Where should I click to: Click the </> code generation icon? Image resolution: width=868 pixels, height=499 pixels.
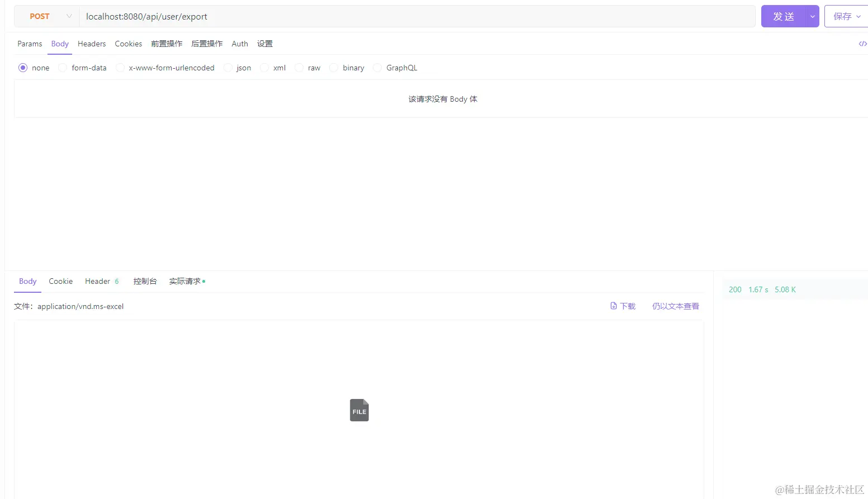tap(862, 44)
